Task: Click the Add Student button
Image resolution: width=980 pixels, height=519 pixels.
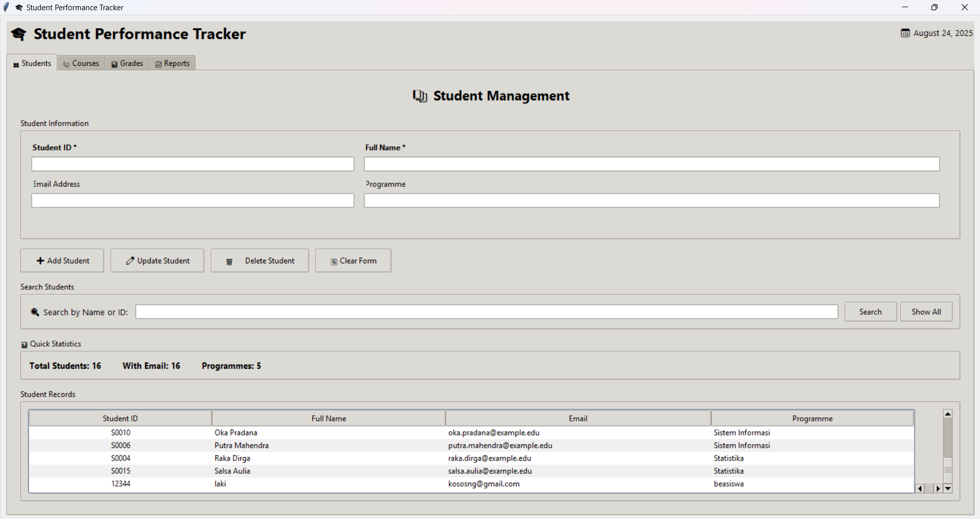Action: 62,260
